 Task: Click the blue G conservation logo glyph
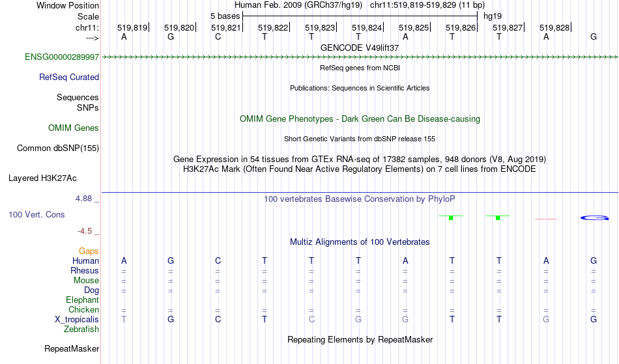click(594, 217)
